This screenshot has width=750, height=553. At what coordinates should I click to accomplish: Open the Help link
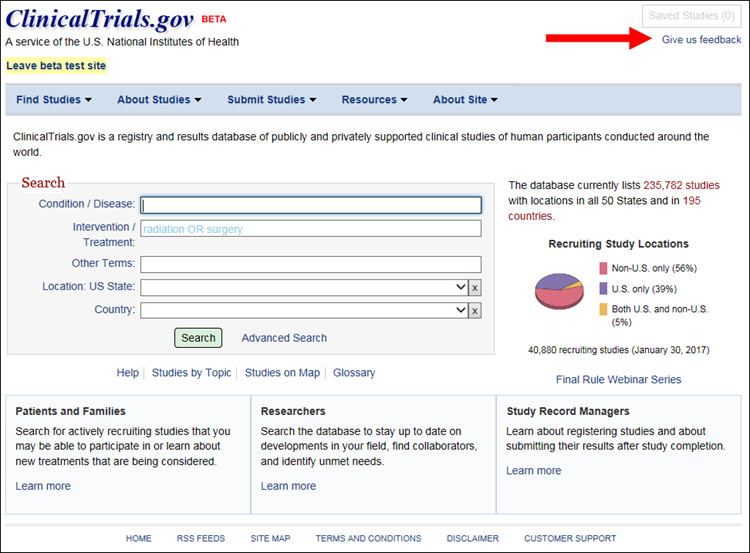pyautogui.click(x=128, y=373)
